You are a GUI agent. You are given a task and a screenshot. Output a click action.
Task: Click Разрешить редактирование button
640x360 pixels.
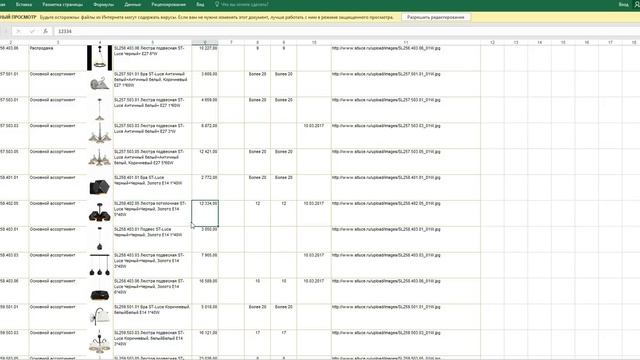click(436, 17)
